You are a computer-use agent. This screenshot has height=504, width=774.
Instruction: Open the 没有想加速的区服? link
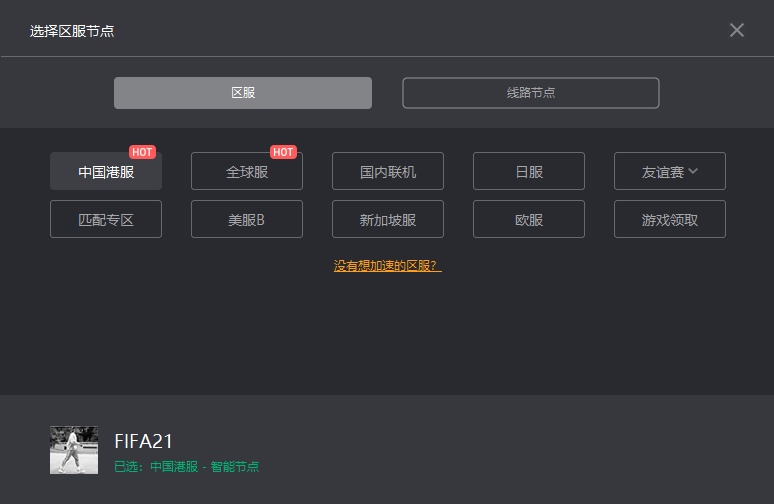(387, 266)
